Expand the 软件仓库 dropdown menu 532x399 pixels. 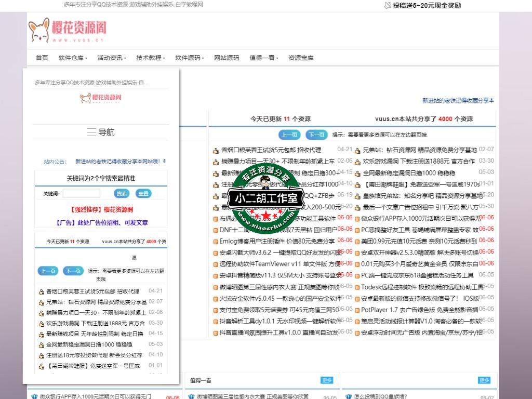click(x=73, y=58)
